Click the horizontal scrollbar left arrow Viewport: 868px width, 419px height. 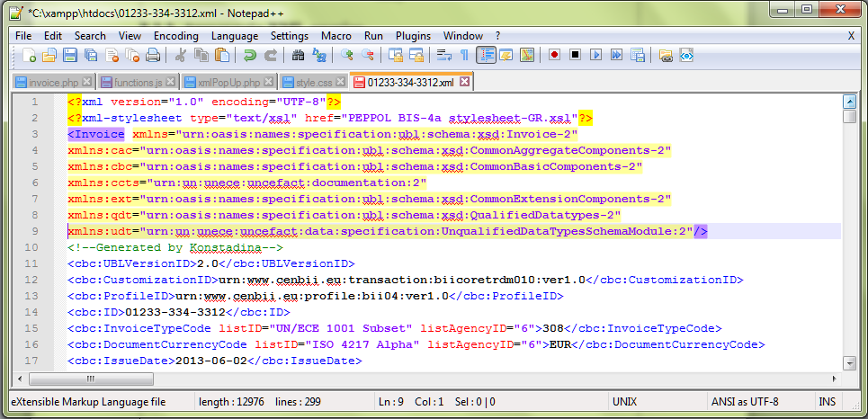[20, 379]
